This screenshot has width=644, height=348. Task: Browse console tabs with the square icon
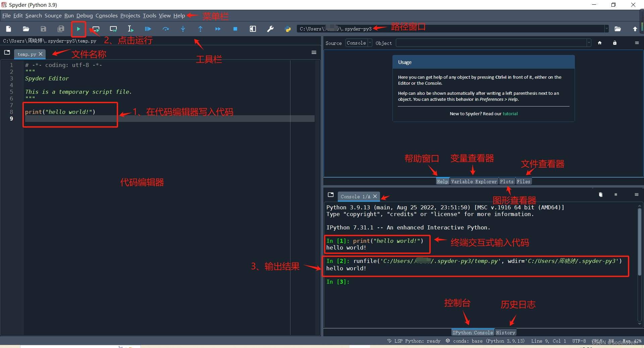(x=331, y=195)
